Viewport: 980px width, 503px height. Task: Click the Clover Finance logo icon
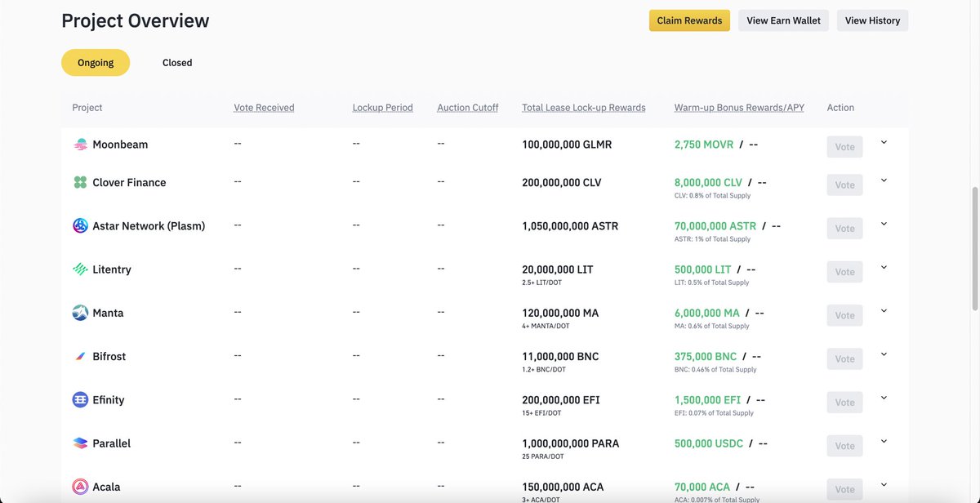click(80, 182)
